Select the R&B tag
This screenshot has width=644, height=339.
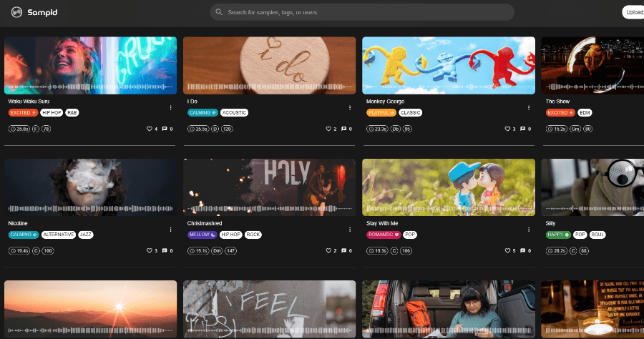tap(72, 112)
